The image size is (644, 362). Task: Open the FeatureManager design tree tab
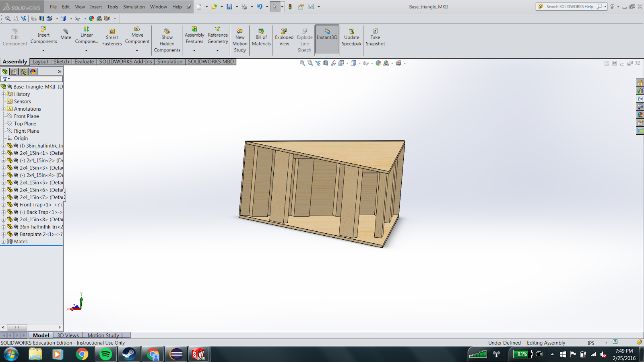5,72
